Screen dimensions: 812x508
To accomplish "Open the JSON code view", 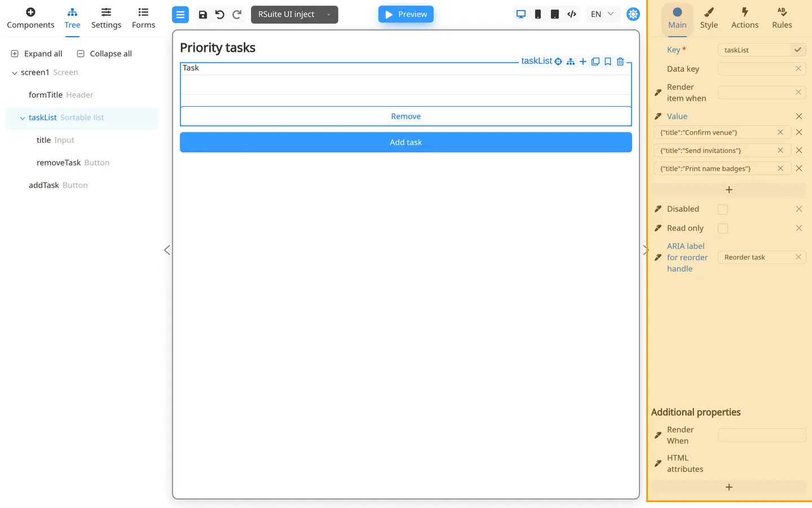I will (572, 15).
